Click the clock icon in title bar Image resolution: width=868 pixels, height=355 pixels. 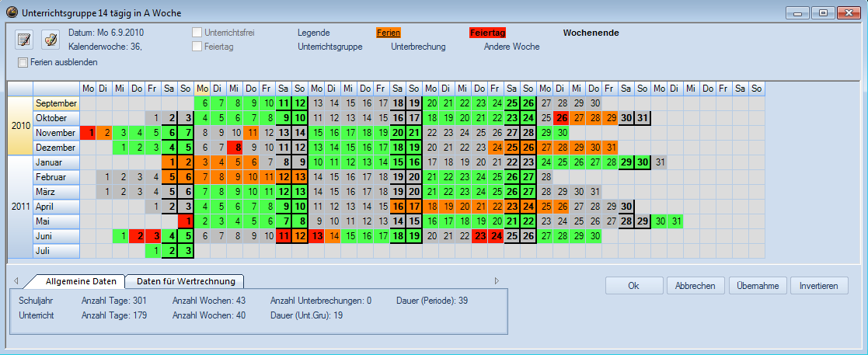(x=10, y=11)
